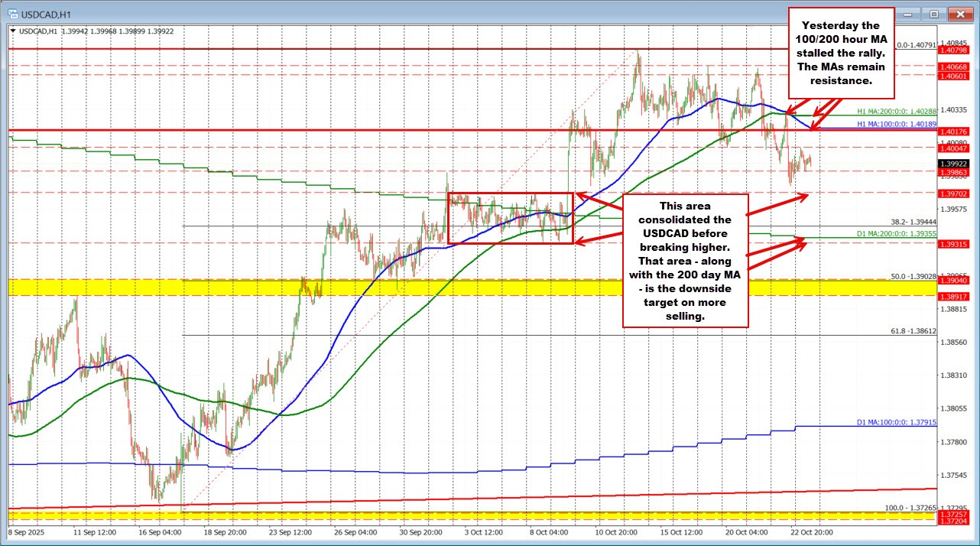Click the 10 Oct 20:00 time axis marker
The height and width of the screenshot is (546, 980).
(x=616, y=531)
